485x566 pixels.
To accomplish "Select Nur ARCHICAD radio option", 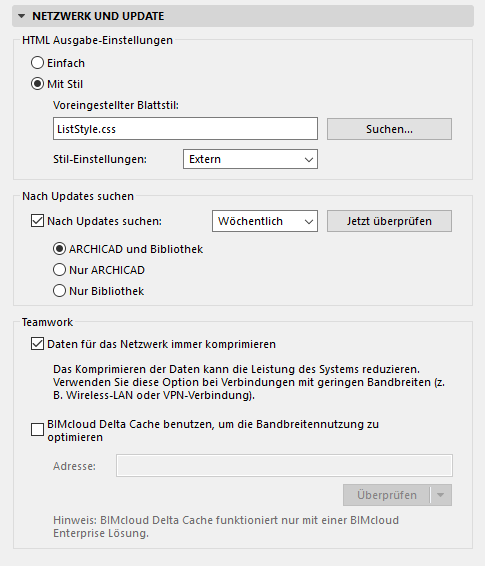I will [60, 270].
